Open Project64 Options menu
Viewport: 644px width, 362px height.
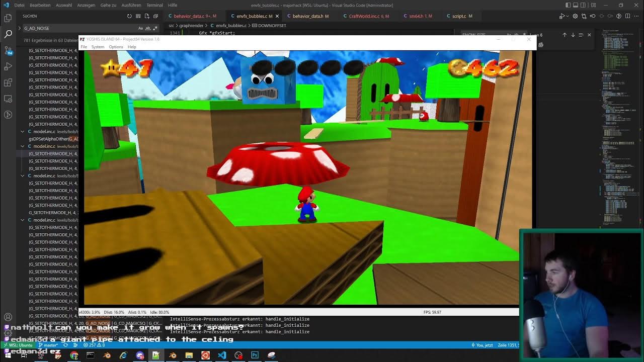pyautogui.click(x=116, y=47)
